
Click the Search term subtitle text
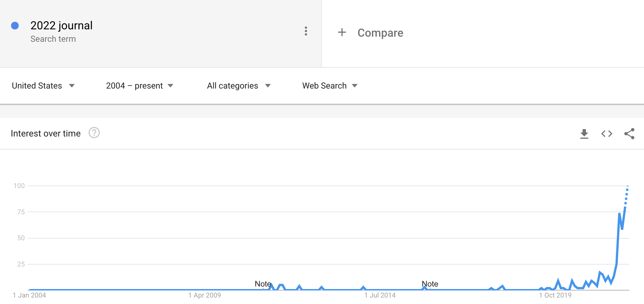point(53,39)
